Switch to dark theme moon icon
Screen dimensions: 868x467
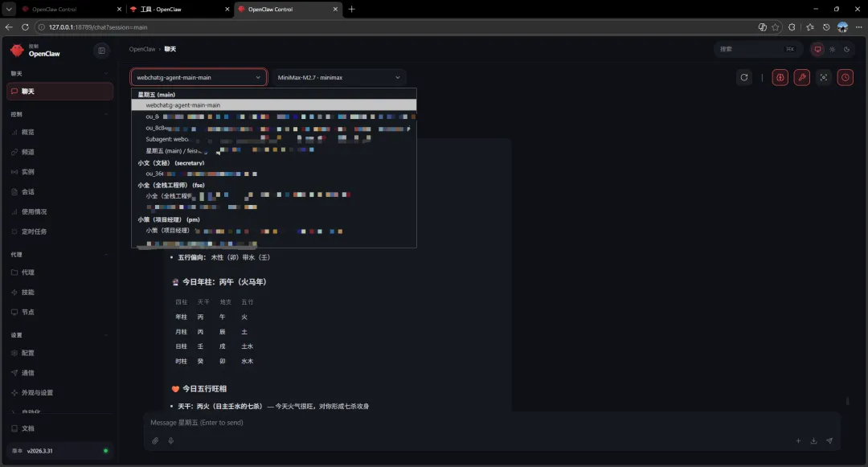[x=846, y=49]
